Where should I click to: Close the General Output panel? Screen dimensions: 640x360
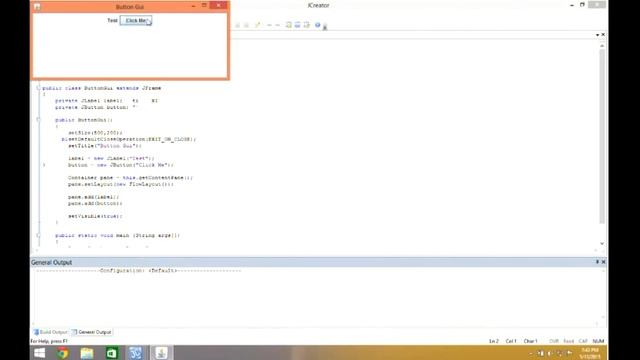[x=603, y=262]
